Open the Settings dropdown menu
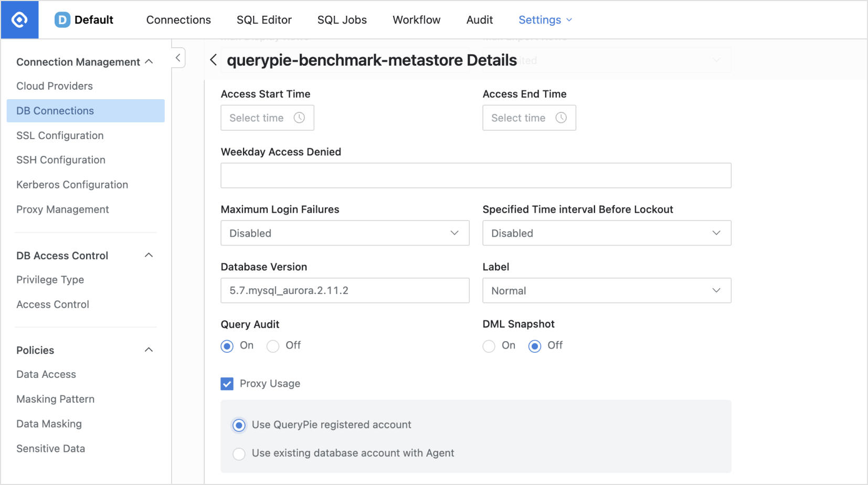This screenshot has height=485, width=868. [x=545, y=20]
